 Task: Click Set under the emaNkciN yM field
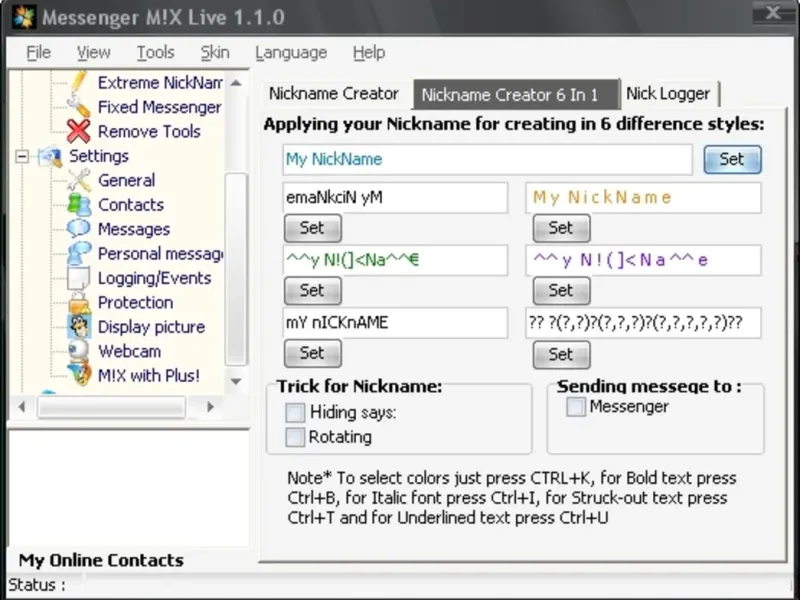[312, 228]
